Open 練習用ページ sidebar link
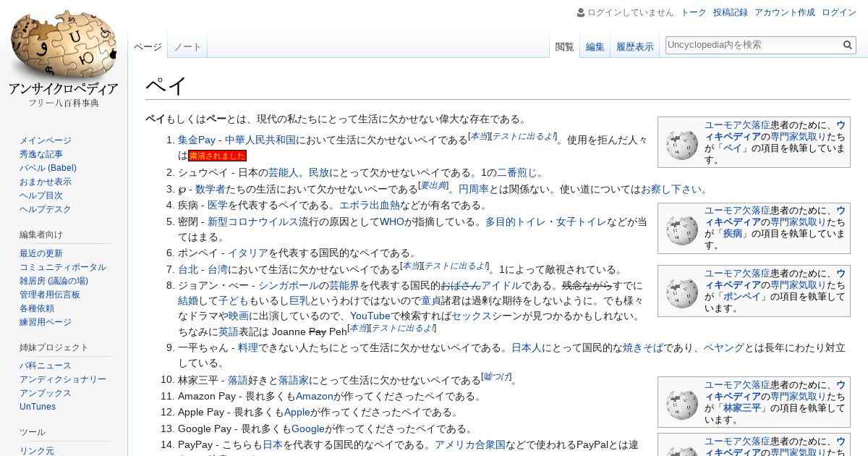Screen dimensions: 868x456 click(x=46, y=322)
